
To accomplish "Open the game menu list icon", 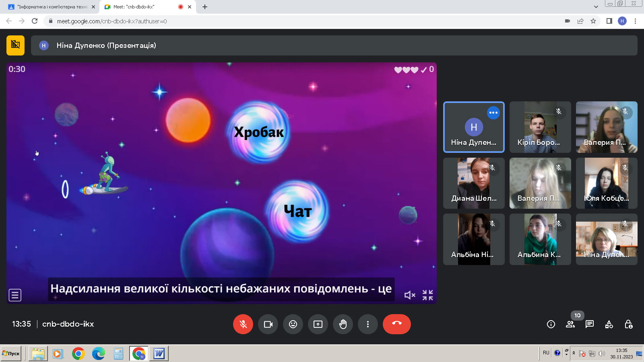I will tap(15, 295).
